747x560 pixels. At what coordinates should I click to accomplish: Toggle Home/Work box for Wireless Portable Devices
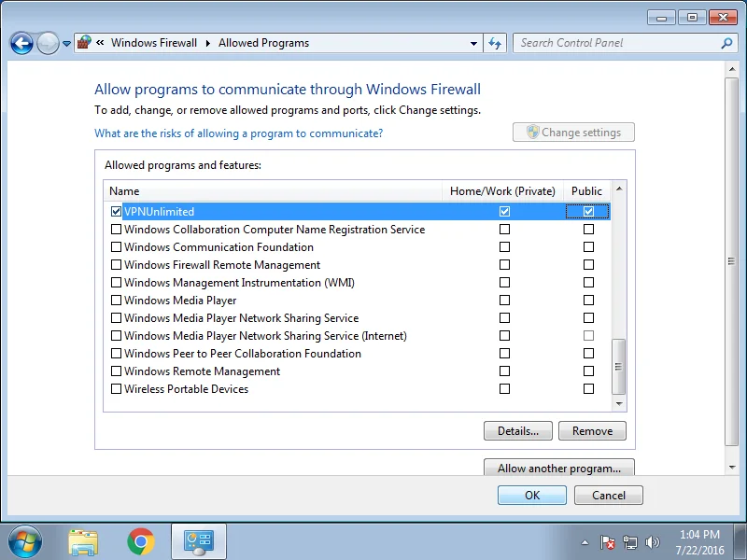(504, 389)
